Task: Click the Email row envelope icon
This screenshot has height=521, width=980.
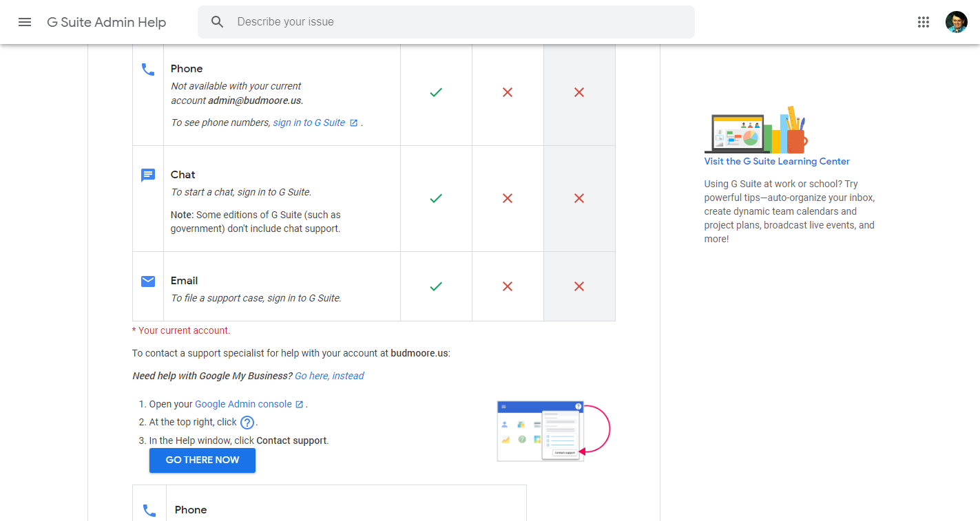Action: [148, 281]
